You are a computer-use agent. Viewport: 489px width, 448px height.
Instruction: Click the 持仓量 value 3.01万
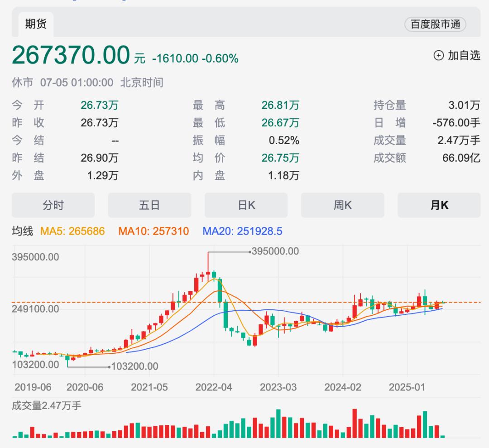[x=464, y=106]
